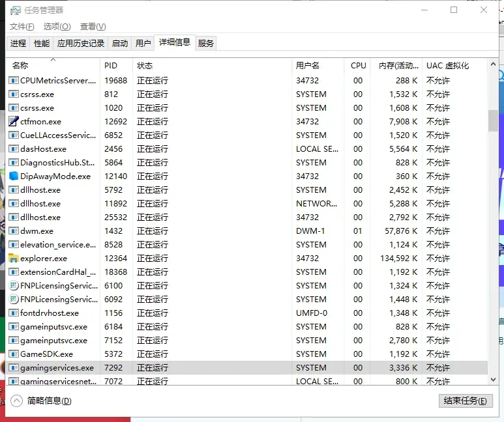Screen dimensions: 504x422
Task: Select gameinputsvc.exe with PID 7152
Action: click(246, 340)
